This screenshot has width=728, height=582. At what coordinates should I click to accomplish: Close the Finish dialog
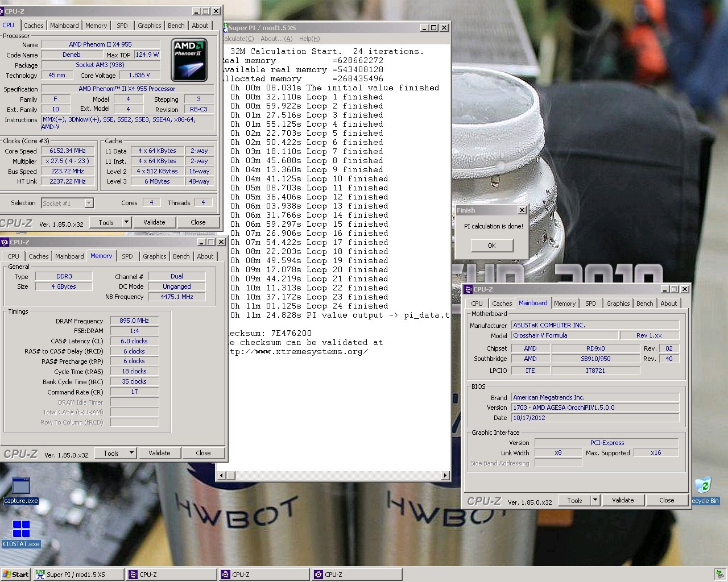522,210
